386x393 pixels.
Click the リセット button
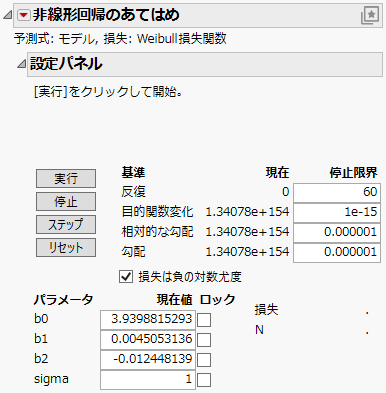[x=66, y=247]
